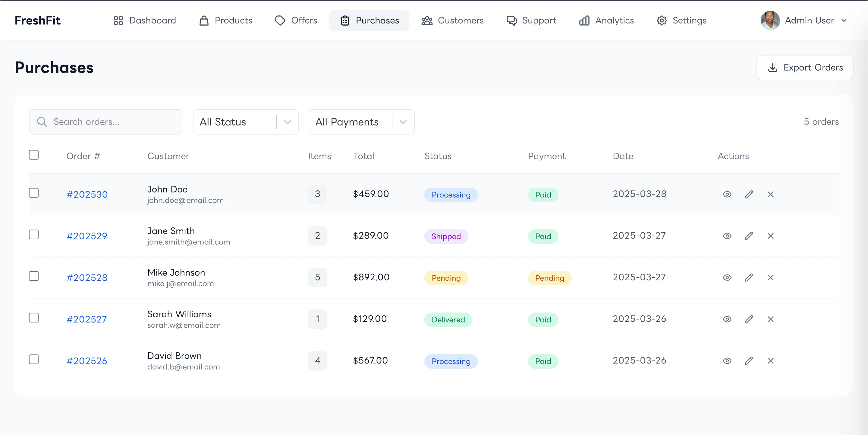Open the All Status filter dropdown
Screen dimensions: 868x435
(246, 122)
